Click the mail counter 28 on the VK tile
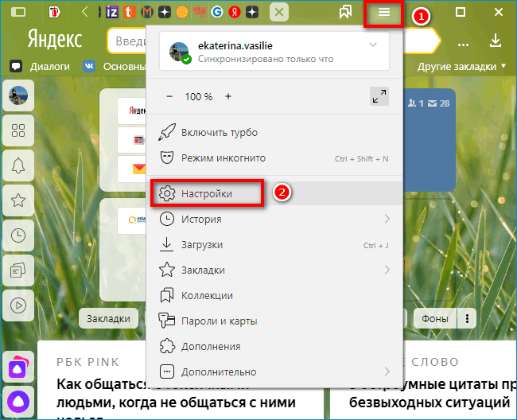The width and height of the screenshot is (517, 420). click(x=439, y=103)
